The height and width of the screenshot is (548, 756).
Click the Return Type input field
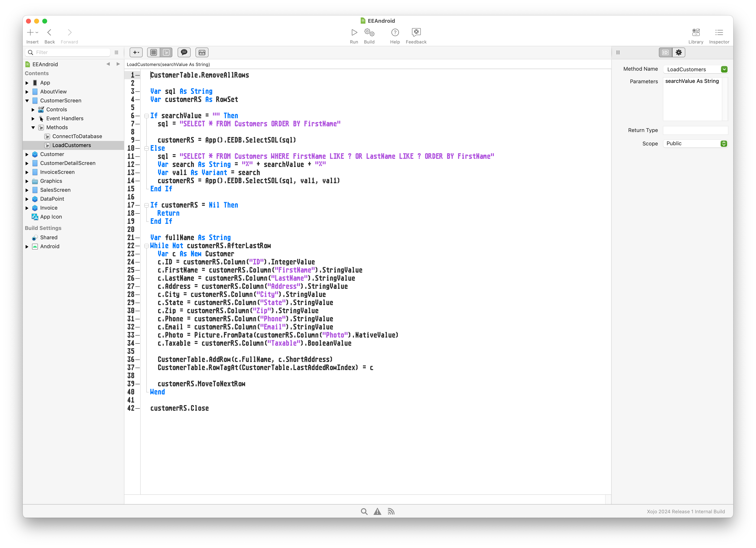click(x=695, y=130)
